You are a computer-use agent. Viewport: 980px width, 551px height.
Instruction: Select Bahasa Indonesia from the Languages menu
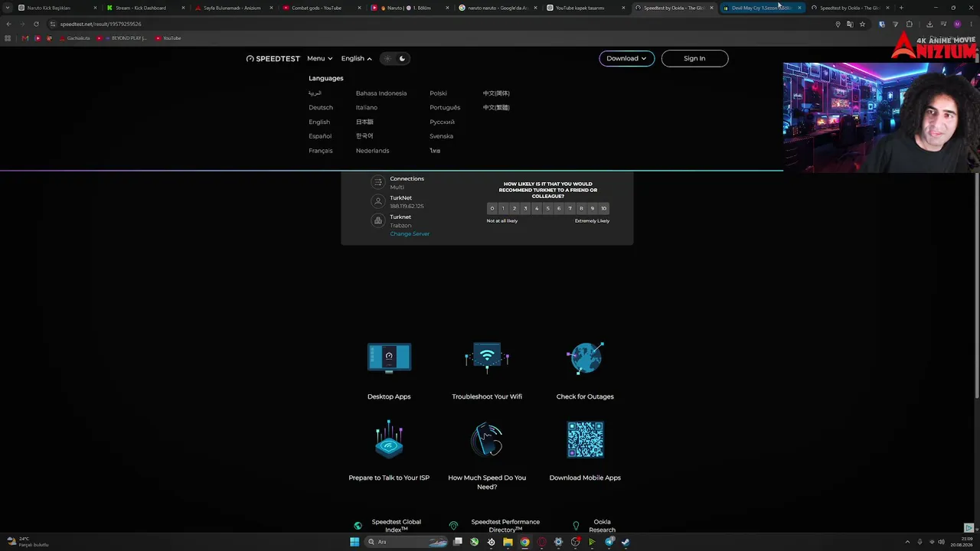click(x=381, y=93)
